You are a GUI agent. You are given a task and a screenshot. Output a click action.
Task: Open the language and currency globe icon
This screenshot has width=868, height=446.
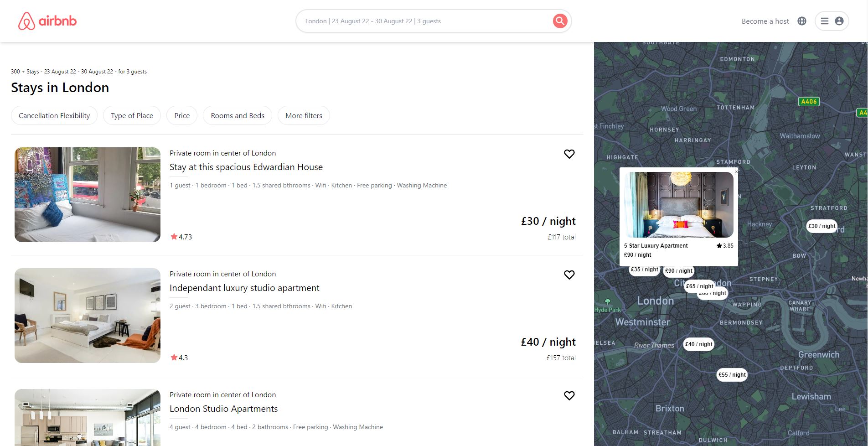[801, 21]
